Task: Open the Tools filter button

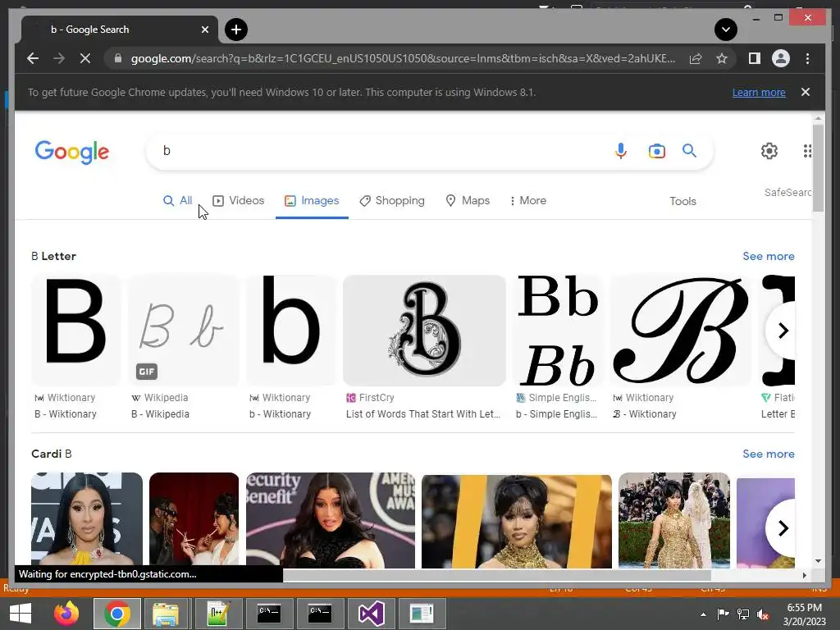Action: pos(682,202)
